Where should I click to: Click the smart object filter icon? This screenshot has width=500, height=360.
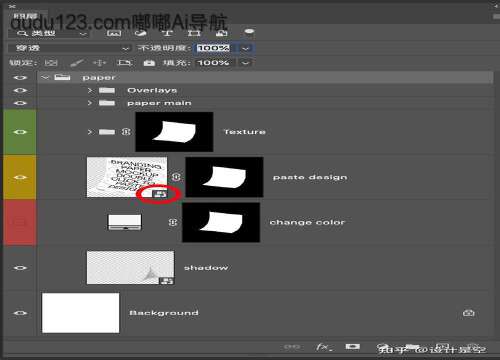tap(221, 33)
